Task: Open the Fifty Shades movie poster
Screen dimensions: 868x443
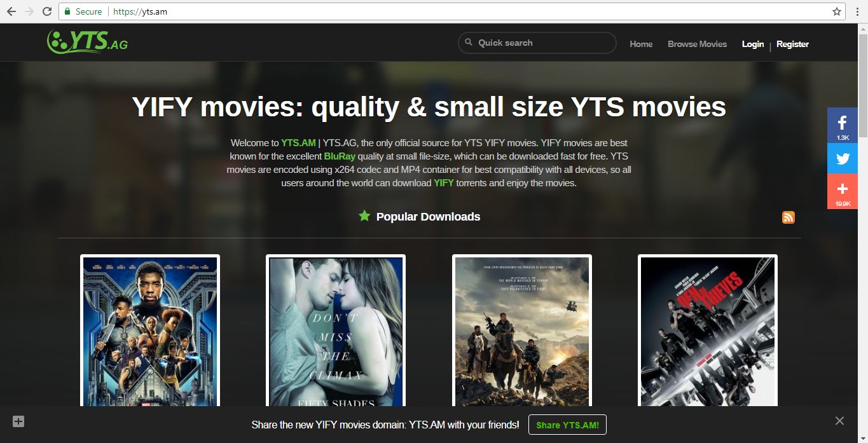Action: pyautogui.click(x=336, y=331)
